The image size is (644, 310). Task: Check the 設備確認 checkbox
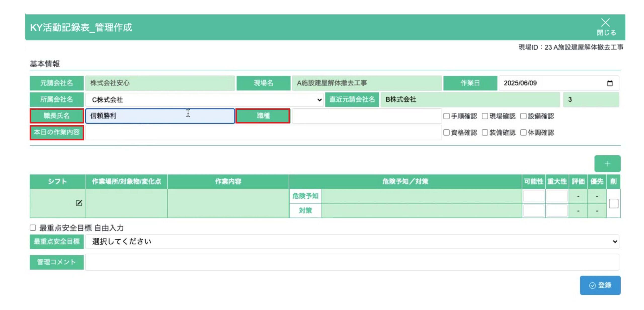pos(523,116)
